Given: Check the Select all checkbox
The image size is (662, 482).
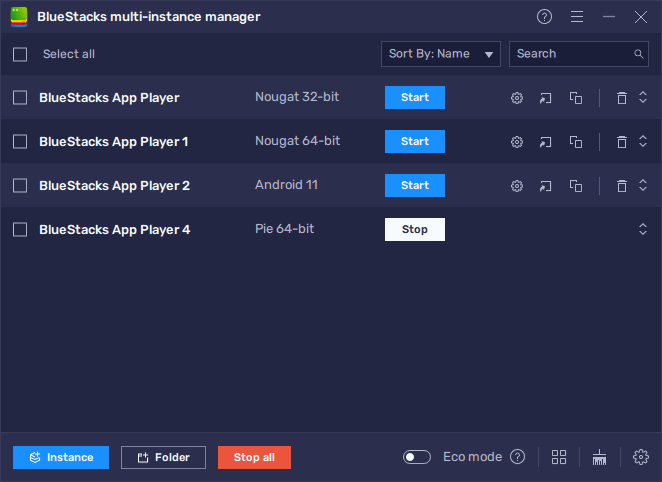Looking at the screenshot, I should [x=20, y=54].
